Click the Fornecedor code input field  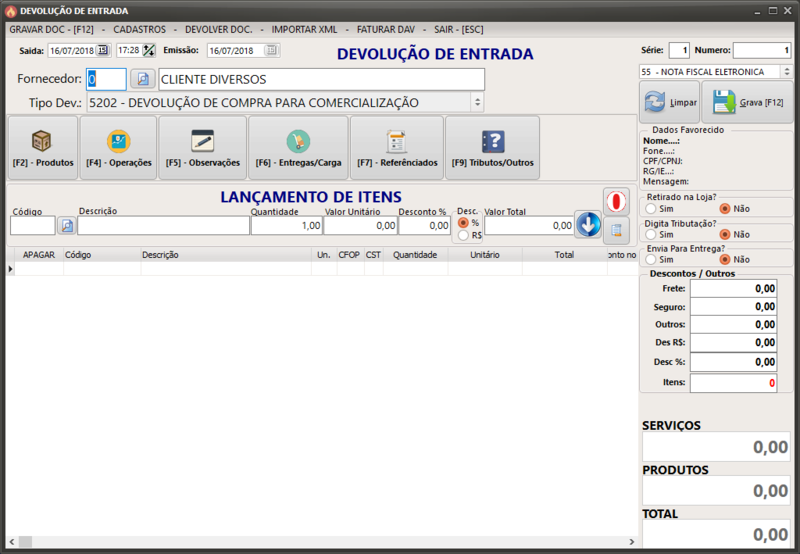[x=106, y=79]
